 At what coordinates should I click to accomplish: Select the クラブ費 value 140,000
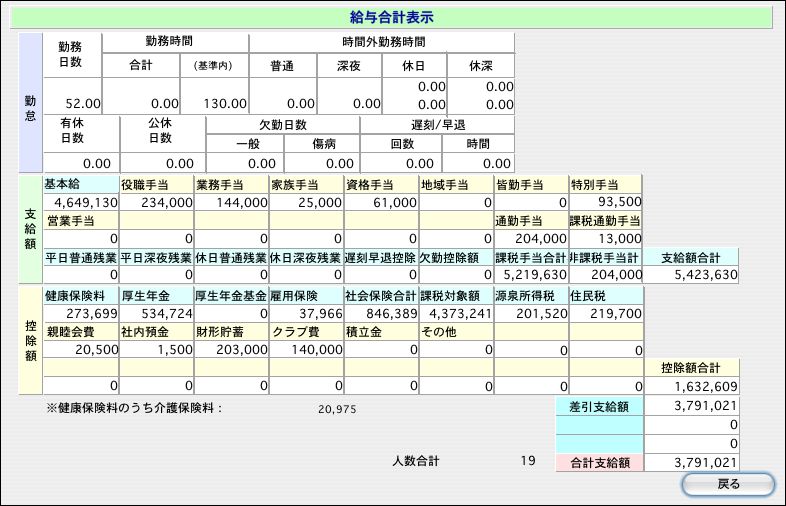pyautogui.click(x=306, y=349)
